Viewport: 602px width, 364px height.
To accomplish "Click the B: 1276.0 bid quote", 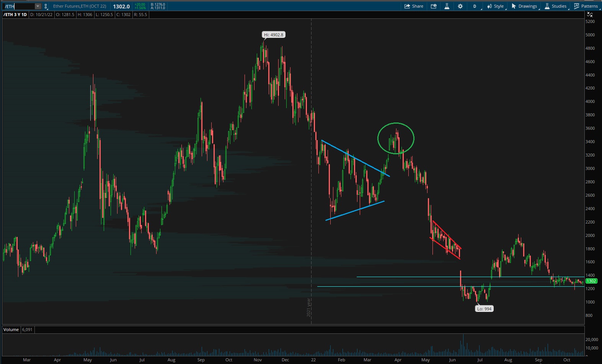I will click(158, 5).
